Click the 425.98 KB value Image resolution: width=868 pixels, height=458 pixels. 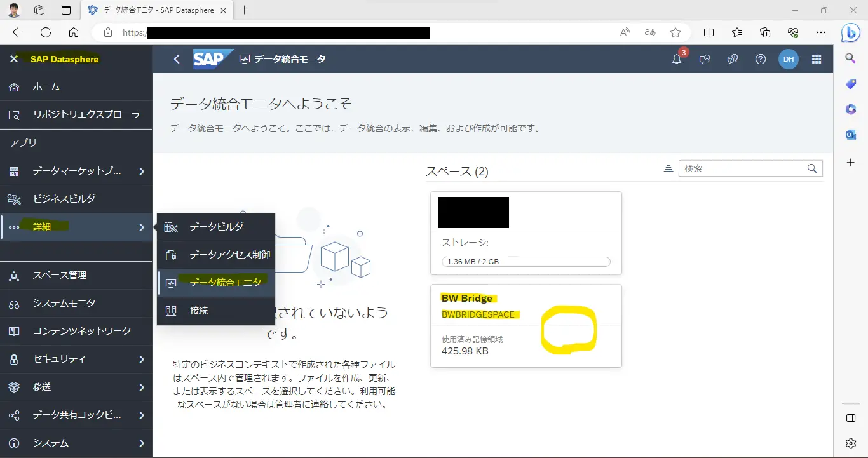tap(465, 351)
